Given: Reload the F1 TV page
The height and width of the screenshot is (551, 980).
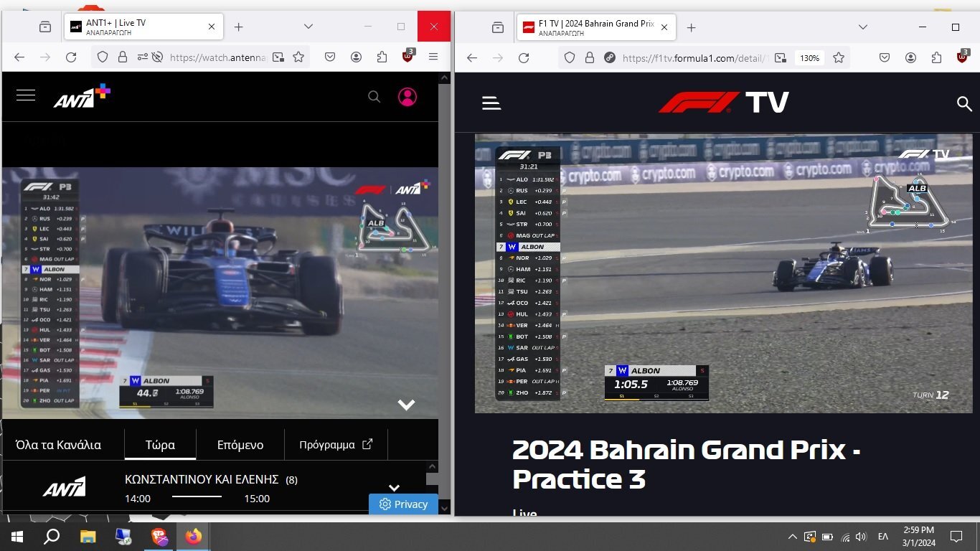Looking at the screenshot, I should click(524, 58).
